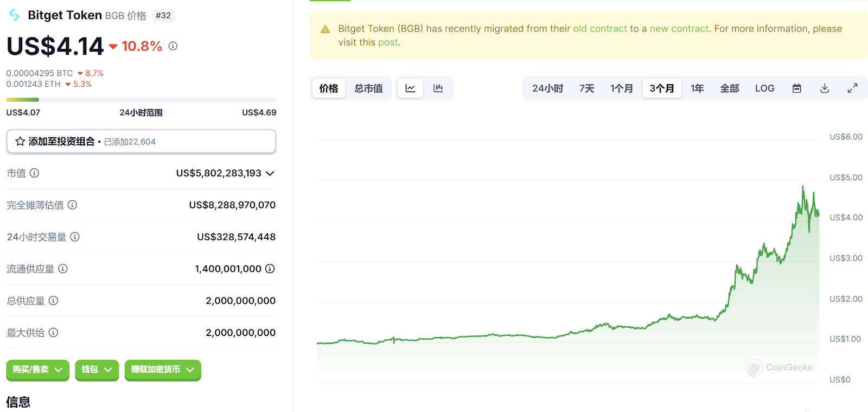The image size is (868, 412).
Task: Open info icon next to 市值
Action: tap(34, 173)
